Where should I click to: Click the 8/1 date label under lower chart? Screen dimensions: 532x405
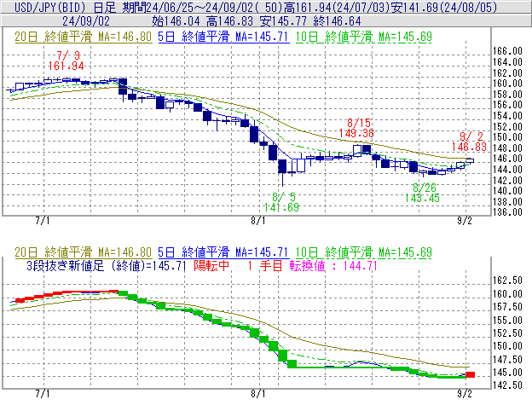coord(258,393)
